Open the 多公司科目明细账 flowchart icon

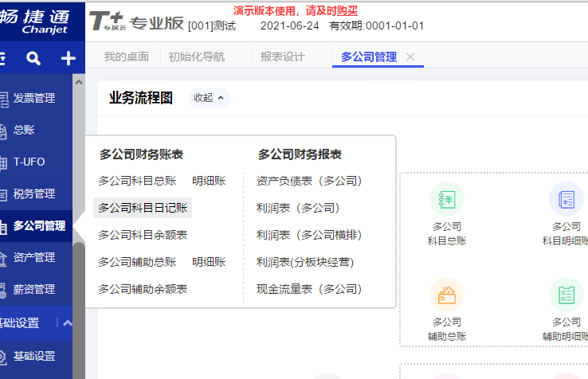click(566, 199)
